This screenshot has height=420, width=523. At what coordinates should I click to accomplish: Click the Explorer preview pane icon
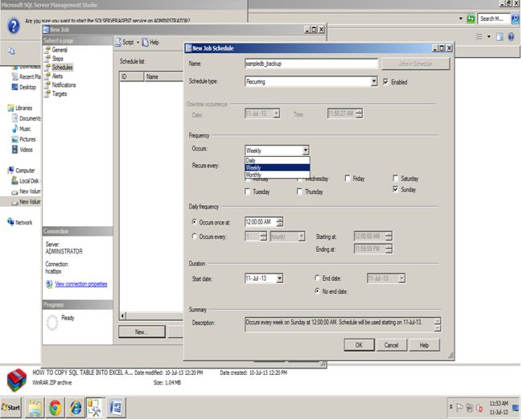[x=500, y=37]
